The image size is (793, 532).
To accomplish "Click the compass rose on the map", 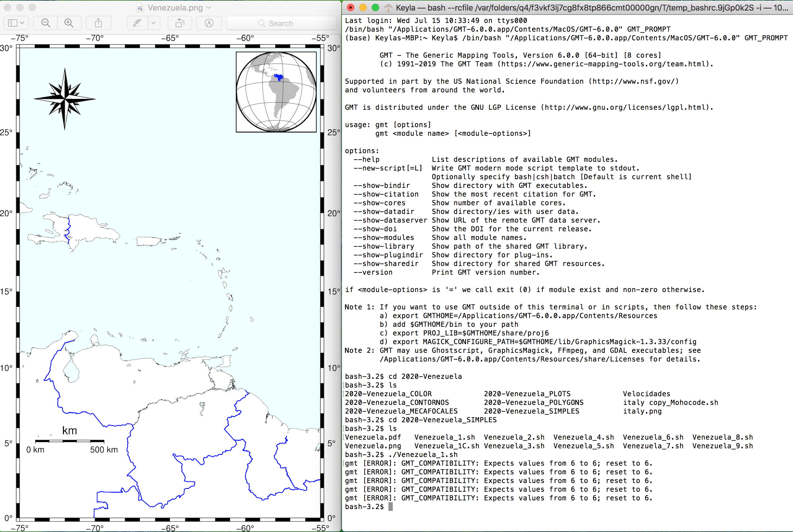I will pos(65,99).
